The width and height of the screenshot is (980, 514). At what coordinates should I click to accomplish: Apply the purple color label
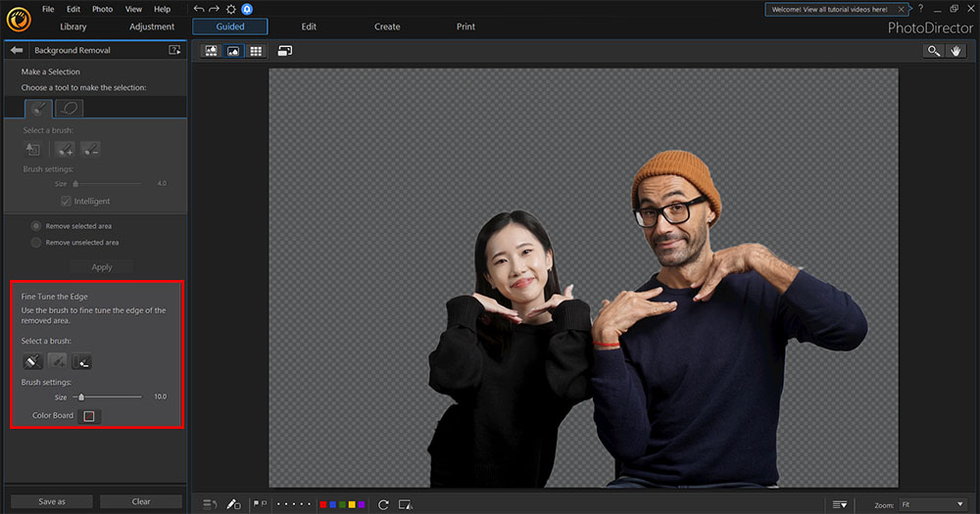point(361,504)
